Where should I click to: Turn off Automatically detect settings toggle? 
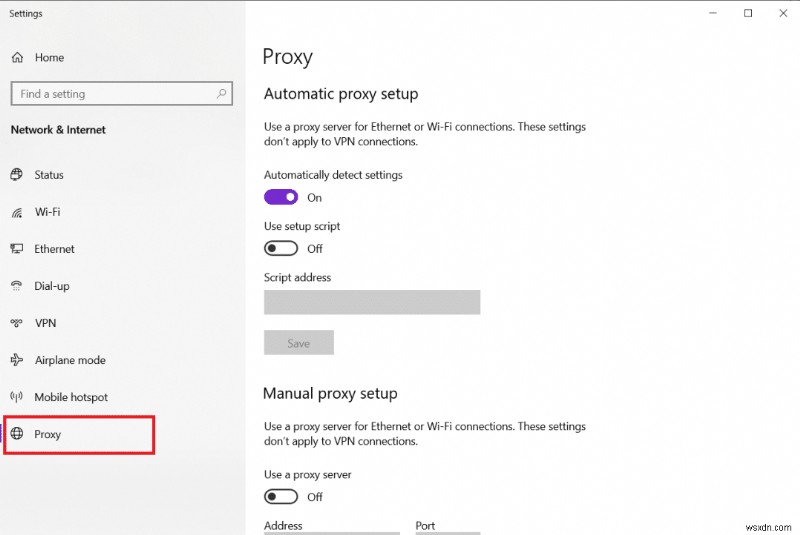click(x=281, y=197)
